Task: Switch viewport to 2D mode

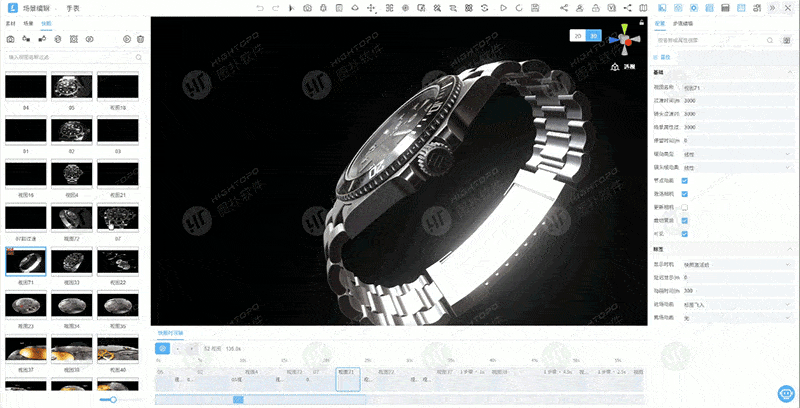Action: tap(578, 36)
